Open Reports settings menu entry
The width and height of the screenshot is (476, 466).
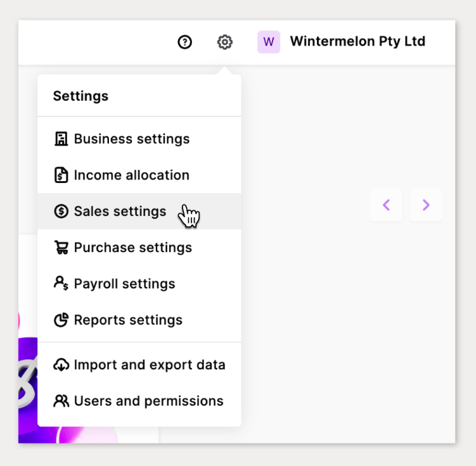point(128,320)
